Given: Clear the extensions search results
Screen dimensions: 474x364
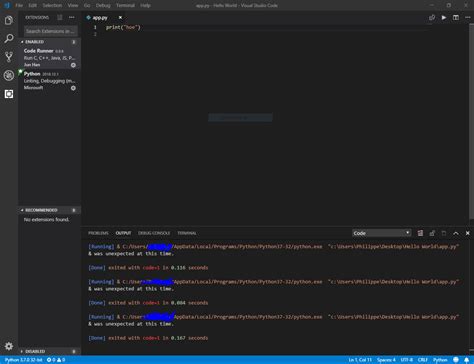Looking at the screenshot, I should pyautogui.click(x=60, y=17).
